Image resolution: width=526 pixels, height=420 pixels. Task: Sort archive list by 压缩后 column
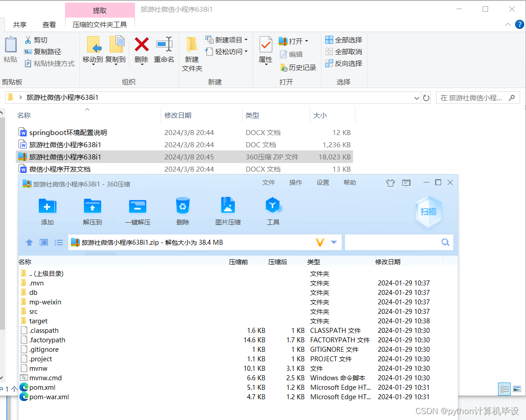(x=277, y=262)
